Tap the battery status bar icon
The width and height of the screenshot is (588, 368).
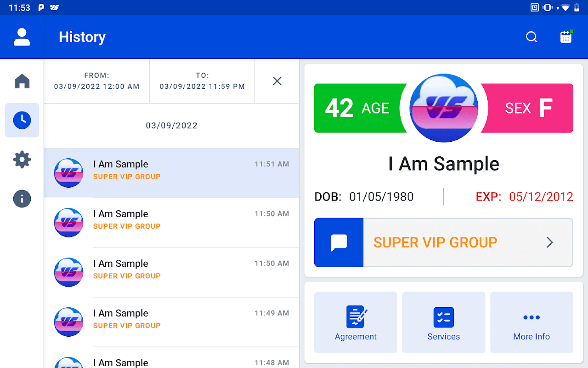point(577,7)
